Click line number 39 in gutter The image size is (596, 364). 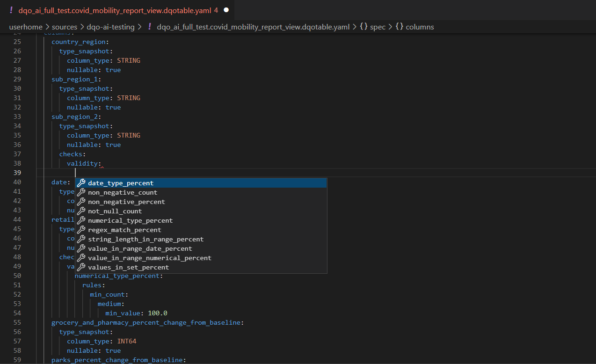tap(17, 173)
